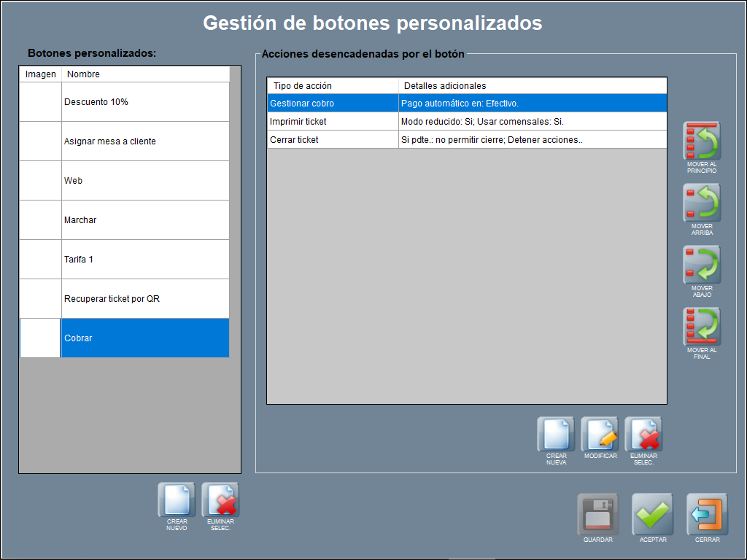Click the Mover Abajo arrow icon
This screenshot has height=560, width=747.
click(702, 265)
